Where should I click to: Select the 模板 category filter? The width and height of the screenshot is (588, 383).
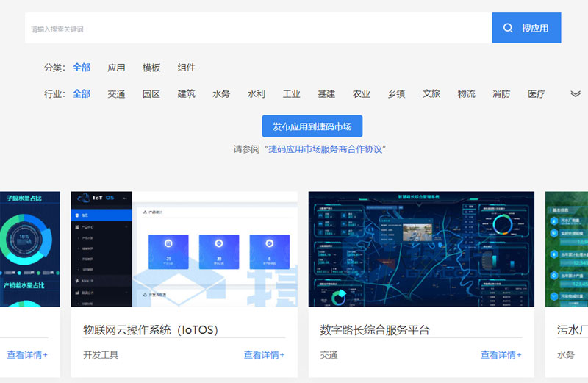pos(151,68)
